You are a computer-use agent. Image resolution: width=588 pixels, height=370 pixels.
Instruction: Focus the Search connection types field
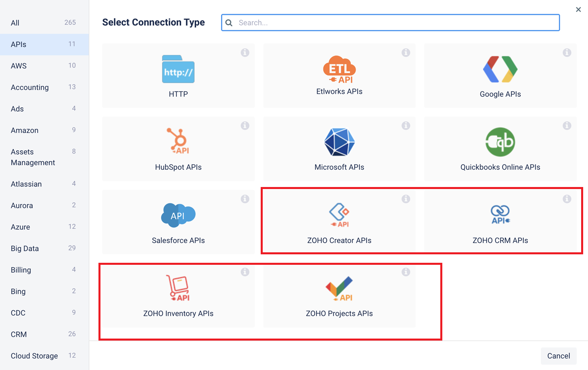pyautogui.click(x=391, y=23)
